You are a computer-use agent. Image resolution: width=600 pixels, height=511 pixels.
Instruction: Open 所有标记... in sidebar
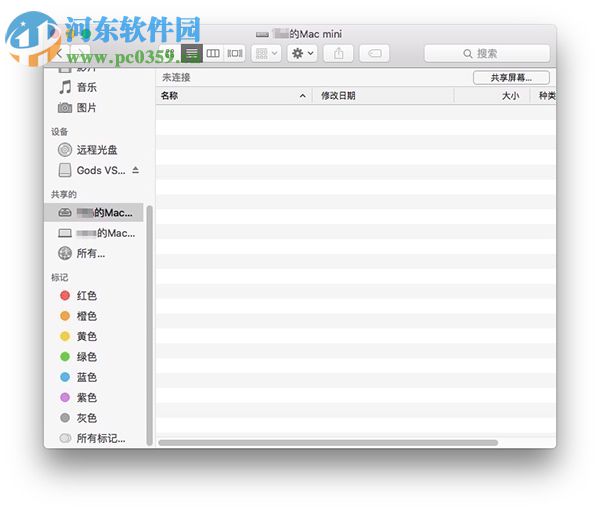pyautogui.click(x=101, y=438)
